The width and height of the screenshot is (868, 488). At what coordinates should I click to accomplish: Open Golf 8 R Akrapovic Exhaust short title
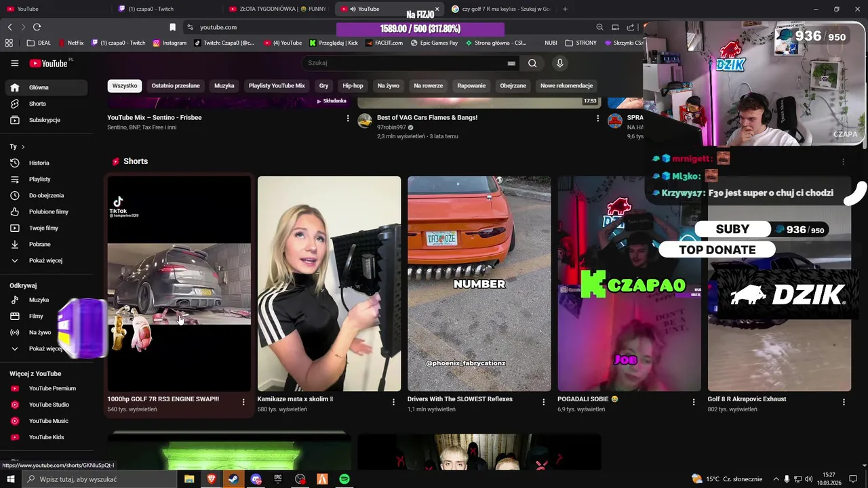[747, 399]
